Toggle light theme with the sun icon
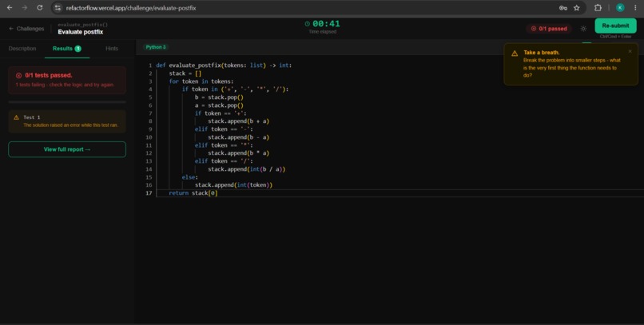644x325 pixels. [x=583, y=29]
